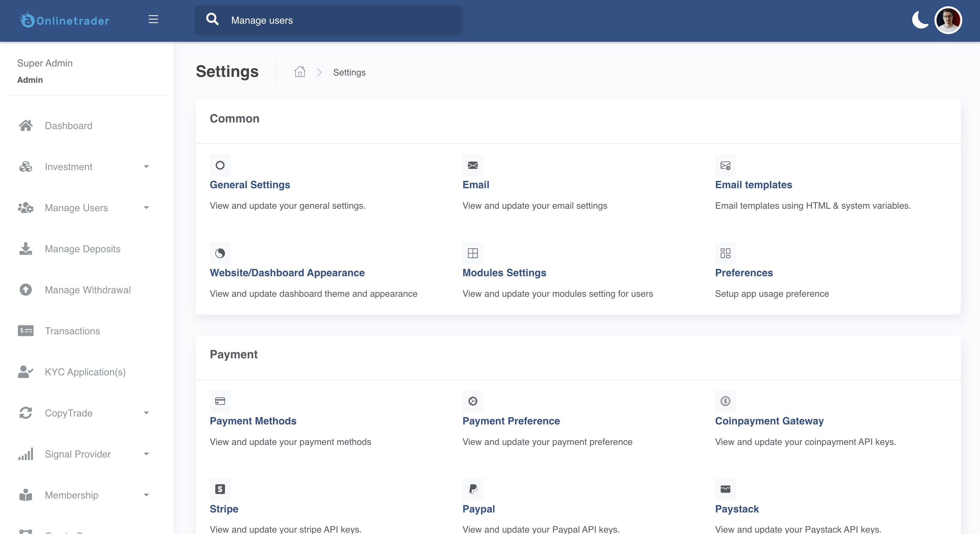Click the search magnifier icon
The width and height of the screenshot is (980, 534).
tap(212, 19)
